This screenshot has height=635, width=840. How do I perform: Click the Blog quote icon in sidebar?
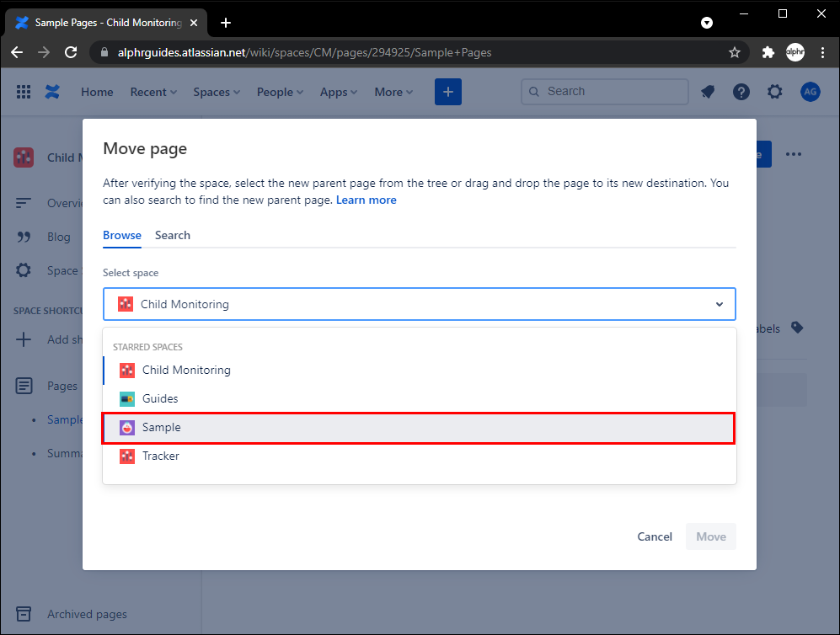pyautogui.click(x=24, y=237)
